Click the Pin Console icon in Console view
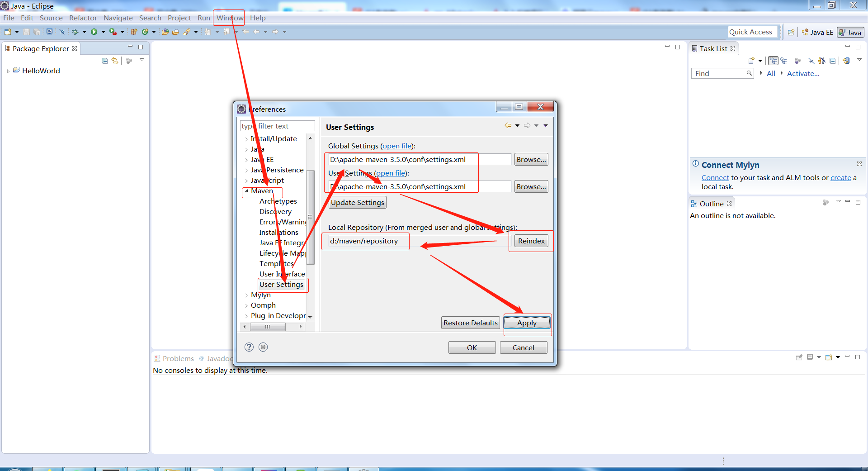Viewport: 868px width, 471px height. click(799, 357)
